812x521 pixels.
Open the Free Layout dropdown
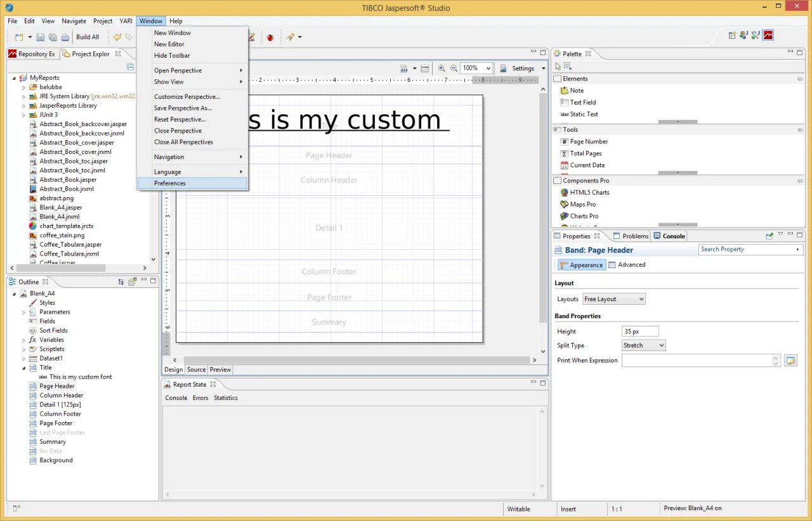tap(613, 299)
